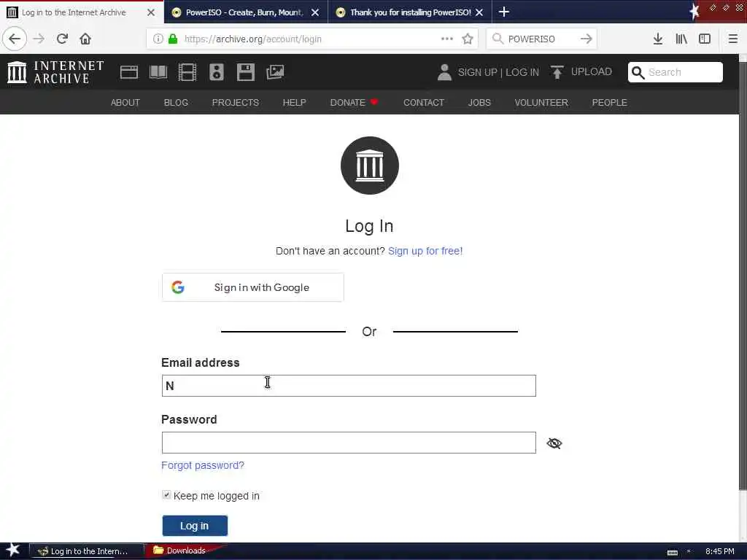Select Log in to the Intern... taskbar item
Image resolution: width=747 pixels, height=560 pixels.
(x=87, y=551)
